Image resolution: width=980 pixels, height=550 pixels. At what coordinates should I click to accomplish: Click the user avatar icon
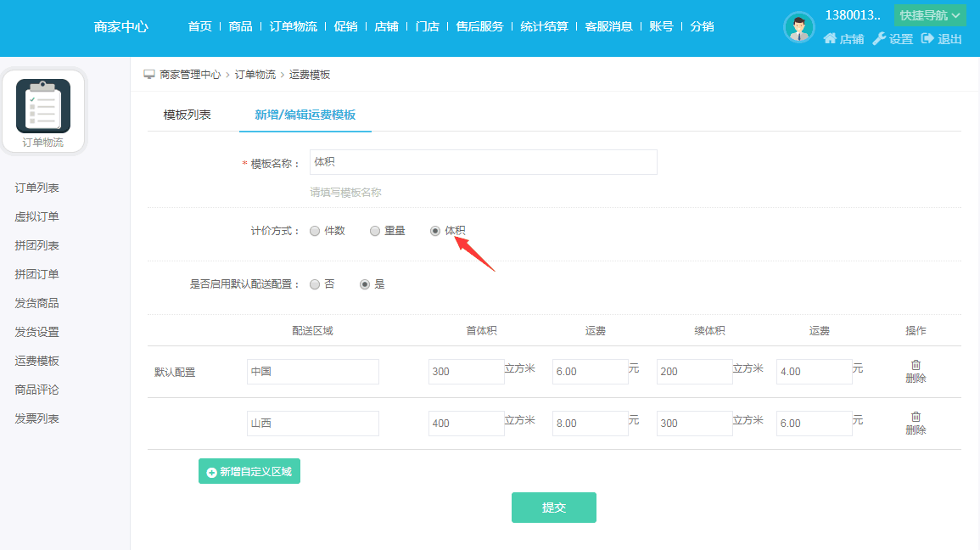[799, 27]
